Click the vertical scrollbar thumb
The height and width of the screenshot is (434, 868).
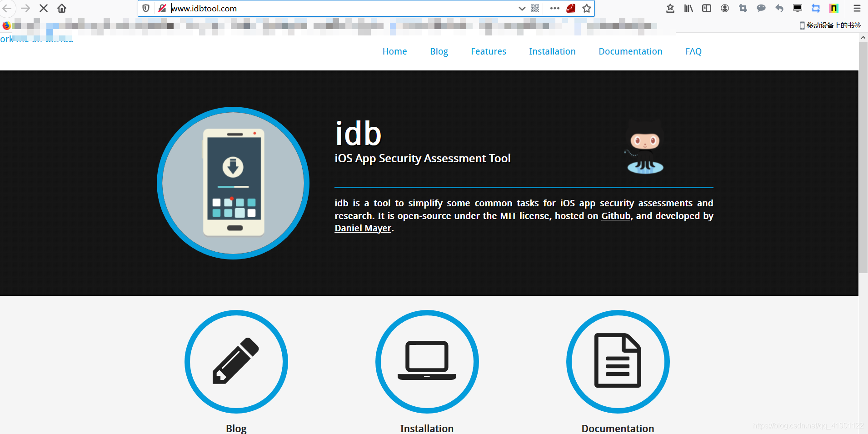coord(863,158)
